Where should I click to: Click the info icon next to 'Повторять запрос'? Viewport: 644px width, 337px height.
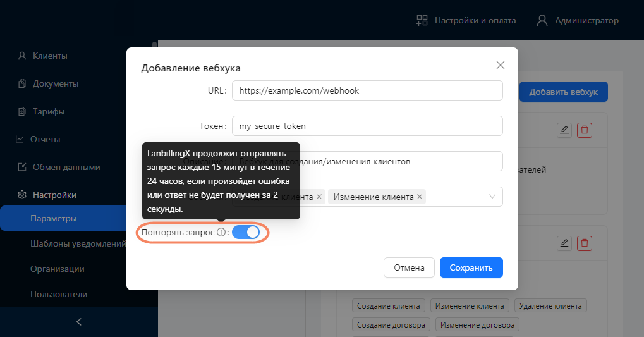(221, 232)
